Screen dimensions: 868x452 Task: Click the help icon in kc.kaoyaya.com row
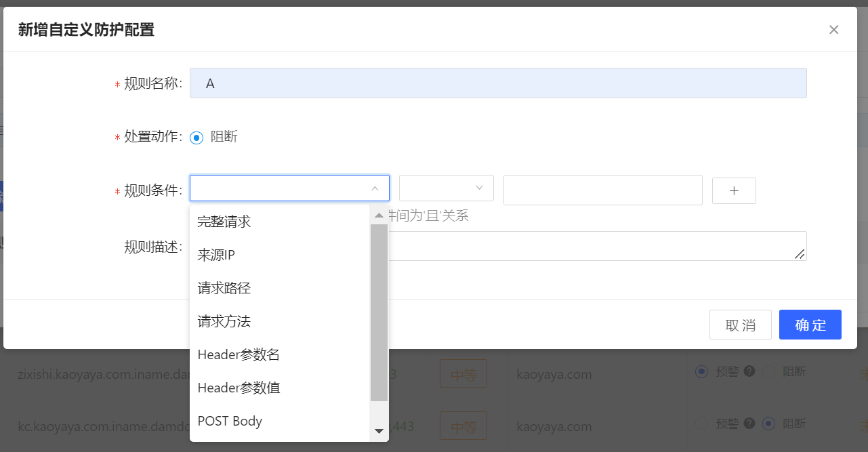(x=749, y=424)
